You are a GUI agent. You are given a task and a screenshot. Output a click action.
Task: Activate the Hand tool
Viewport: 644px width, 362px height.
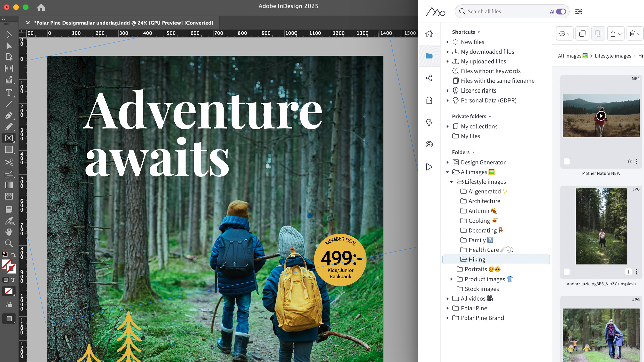tap(9, 232)
